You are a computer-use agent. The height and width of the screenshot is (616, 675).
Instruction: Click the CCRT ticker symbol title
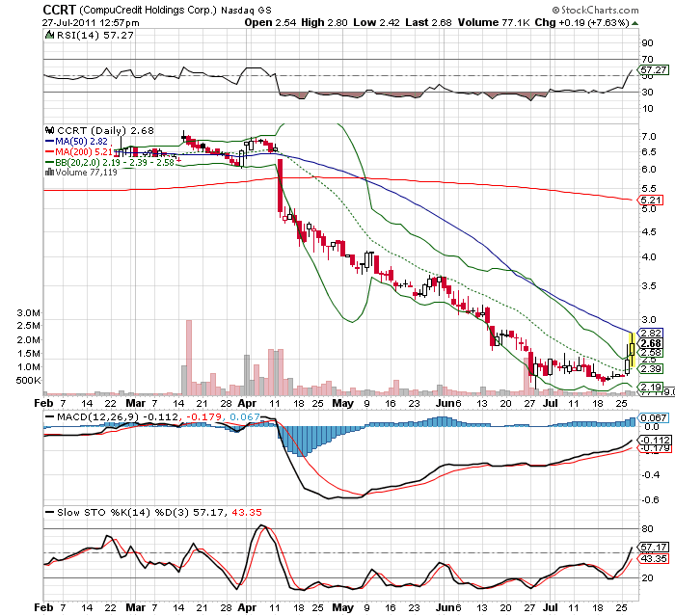point(59,9)
